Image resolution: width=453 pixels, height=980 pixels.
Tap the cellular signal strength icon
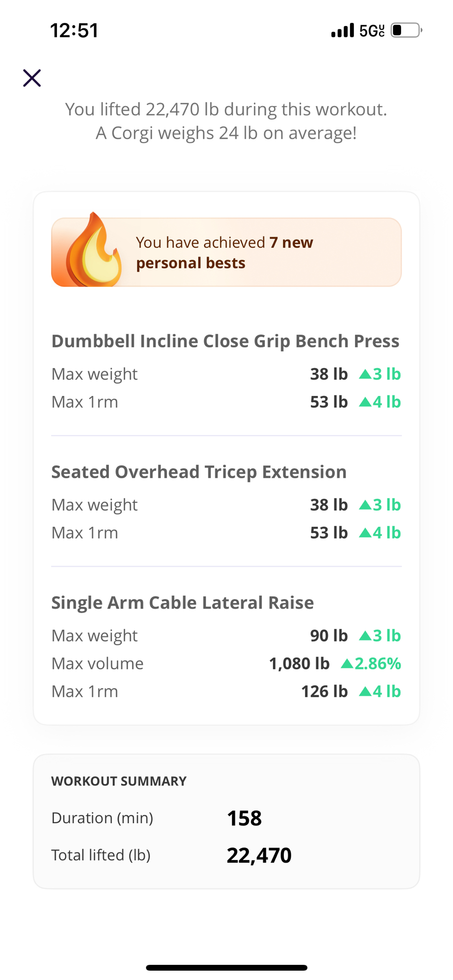(x=342, y=30)
